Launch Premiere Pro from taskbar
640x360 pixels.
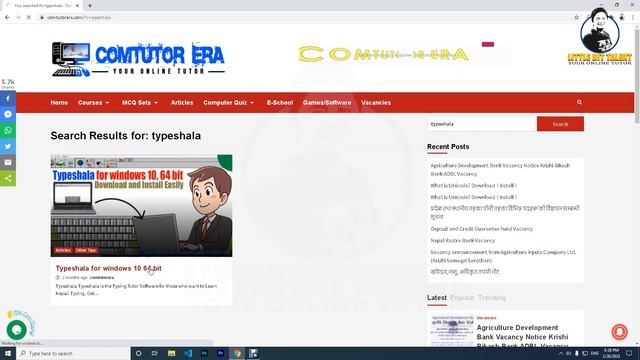click(x=220, y=353)
